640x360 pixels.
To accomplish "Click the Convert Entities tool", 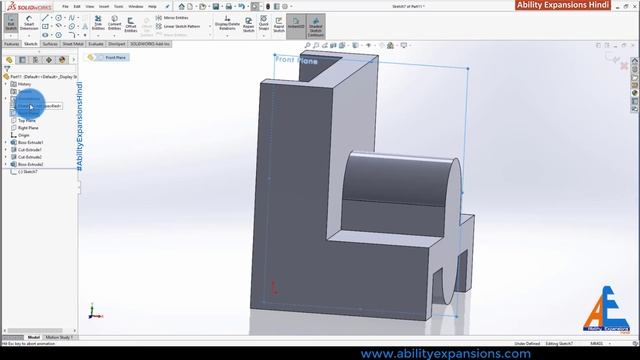I will coord(114,23).
